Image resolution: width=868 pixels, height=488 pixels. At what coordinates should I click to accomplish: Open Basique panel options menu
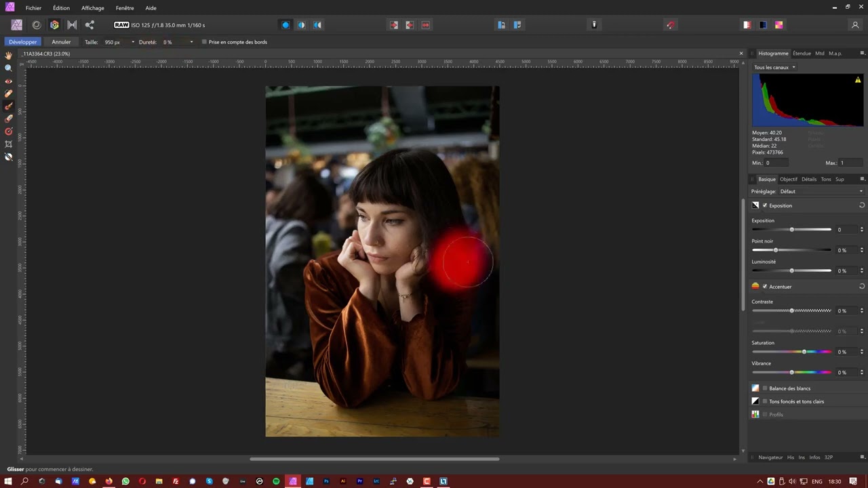coord(863,179)
